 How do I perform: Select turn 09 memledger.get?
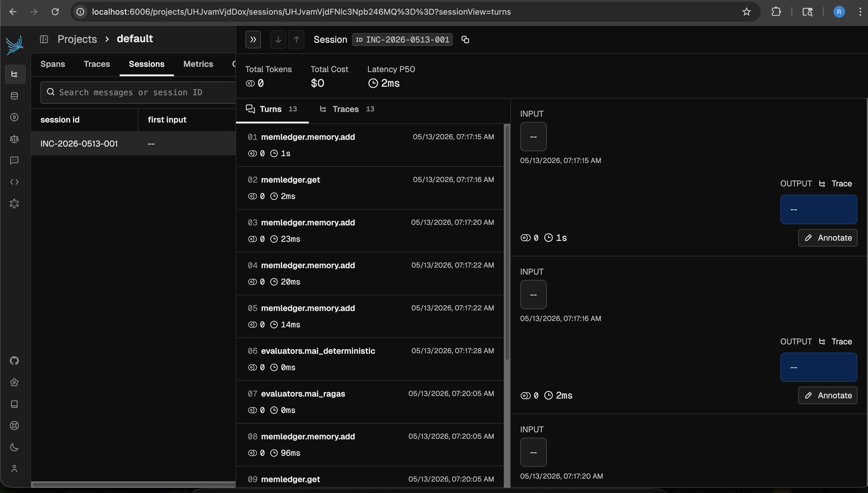point(370,477)
